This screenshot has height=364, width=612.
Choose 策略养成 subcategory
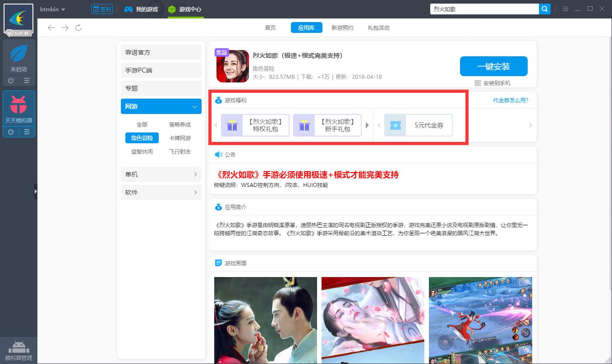click(180, 125)
